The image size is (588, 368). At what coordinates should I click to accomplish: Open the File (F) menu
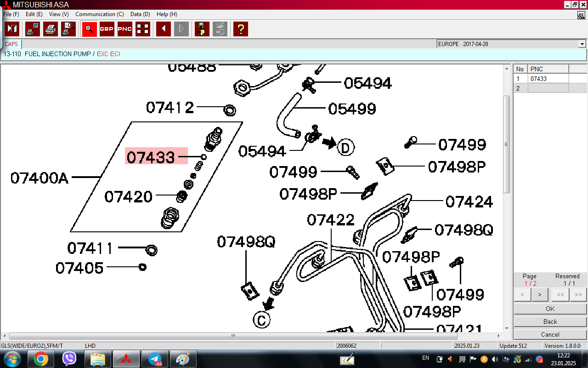click(x=11, y=14)
